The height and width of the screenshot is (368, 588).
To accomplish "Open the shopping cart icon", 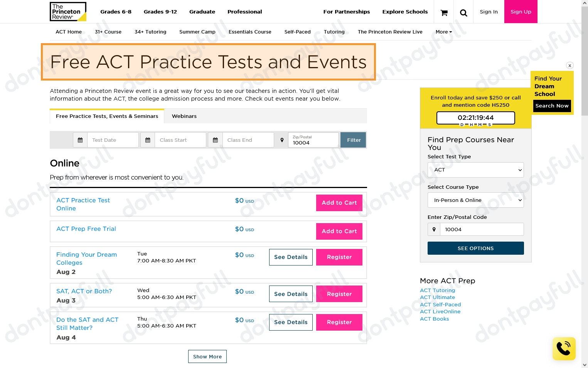I will point(444,13).
